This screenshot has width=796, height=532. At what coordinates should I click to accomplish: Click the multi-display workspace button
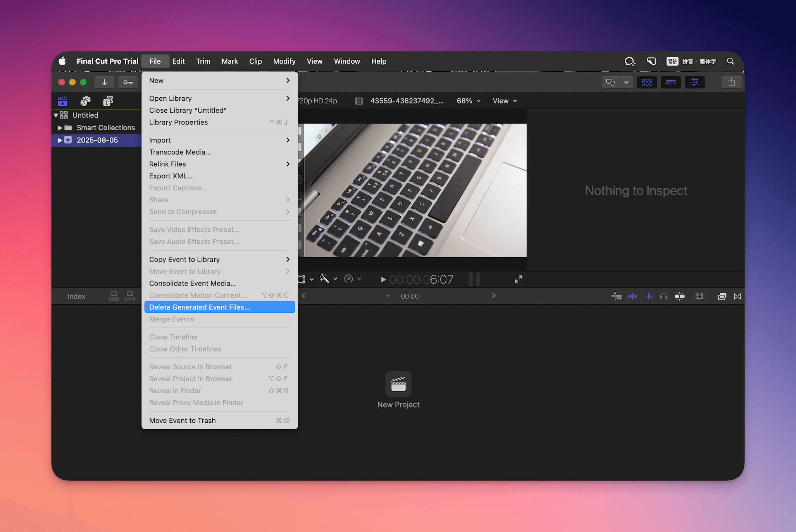pyautogui.click(x=611, y=82)
